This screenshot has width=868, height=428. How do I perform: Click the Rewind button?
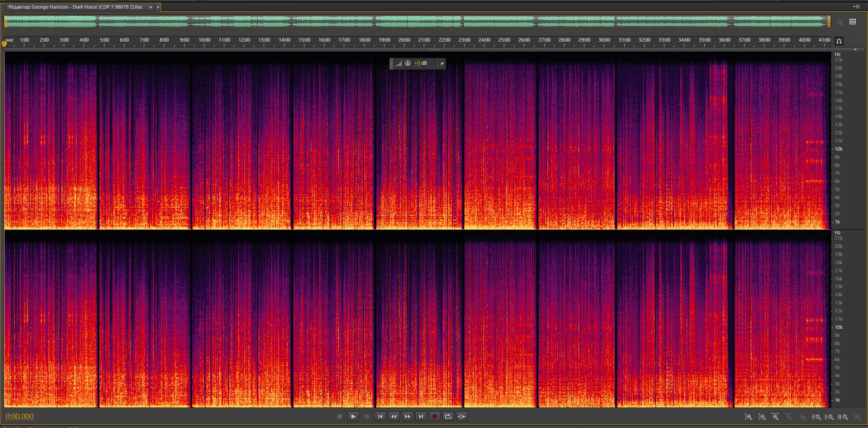pos(394,416)
